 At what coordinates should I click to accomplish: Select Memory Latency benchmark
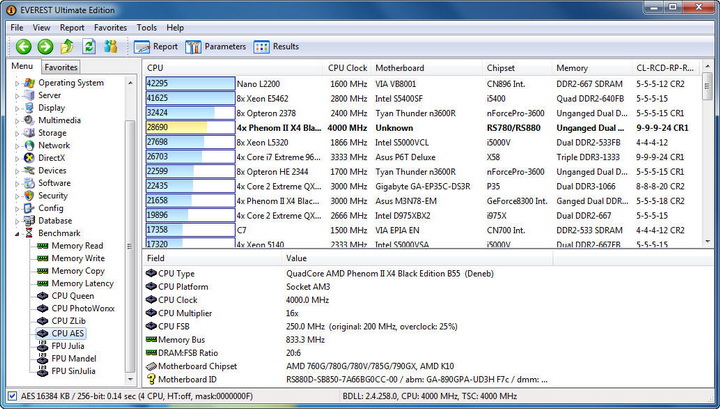tap(82, 284)
